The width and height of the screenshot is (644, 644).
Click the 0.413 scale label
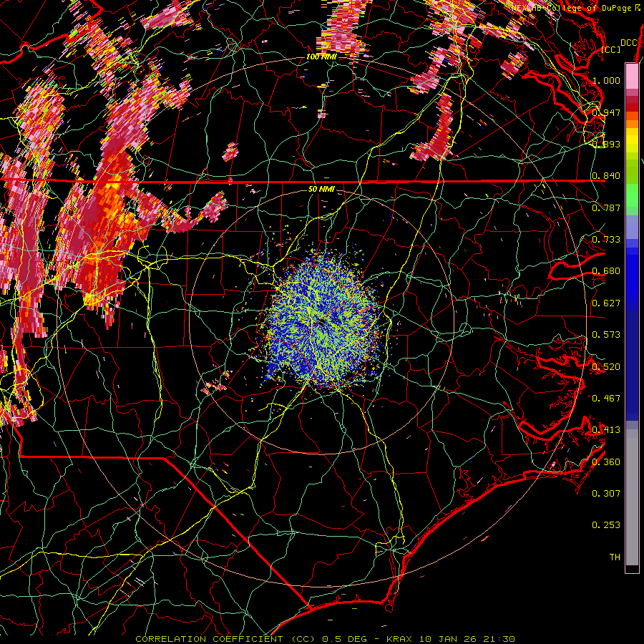[x=606, y=430]
